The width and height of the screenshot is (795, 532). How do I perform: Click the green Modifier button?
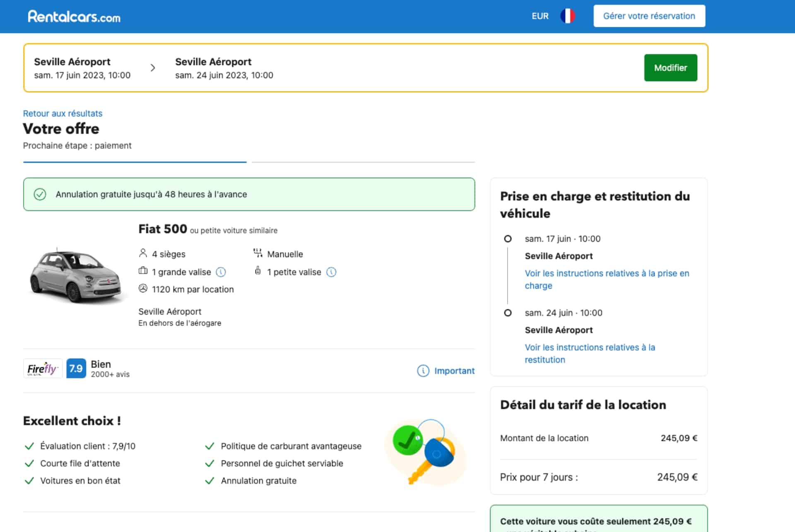click(x=670, y=68)
